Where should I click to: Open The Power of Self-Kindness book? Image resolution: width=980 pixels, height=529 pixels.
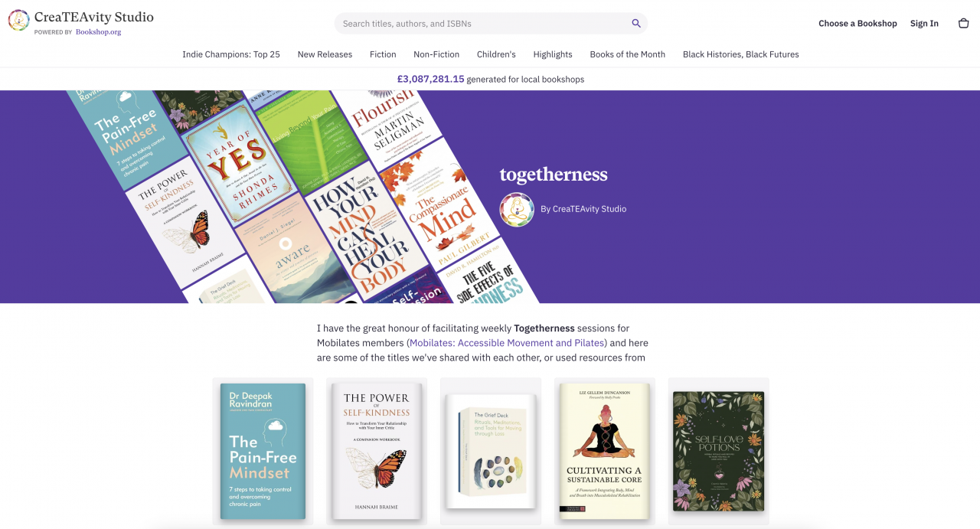(377, 452)
